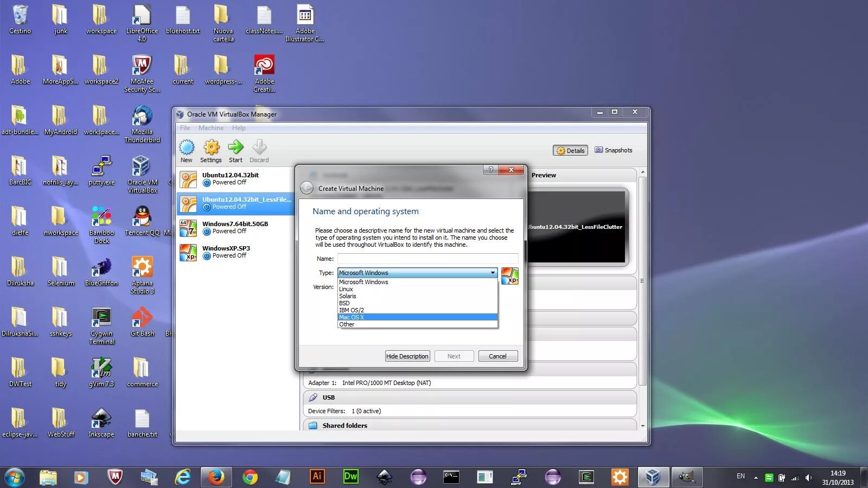Open the Help menu in VirtualBox Manager

[239, 128]
